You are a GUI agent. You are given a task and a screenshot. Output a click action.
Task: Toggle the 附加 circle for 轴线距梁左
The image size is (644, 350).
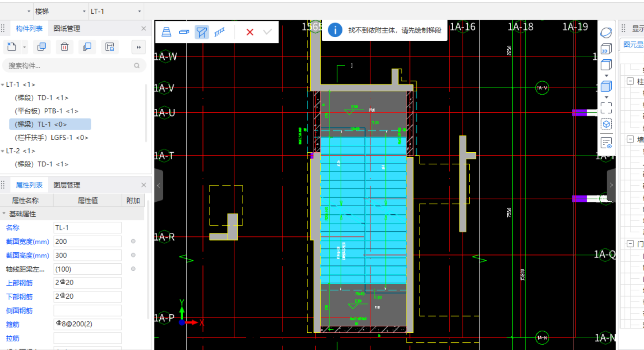pos(133,269)
